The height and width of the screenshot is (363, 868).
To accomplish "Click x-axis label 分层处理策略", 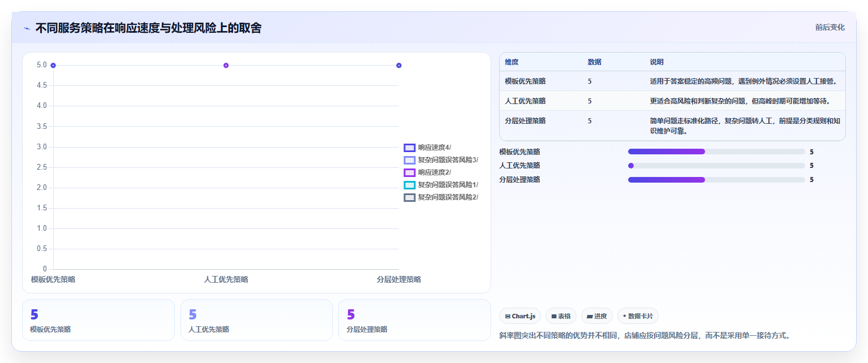I will (x=399, y=279).
